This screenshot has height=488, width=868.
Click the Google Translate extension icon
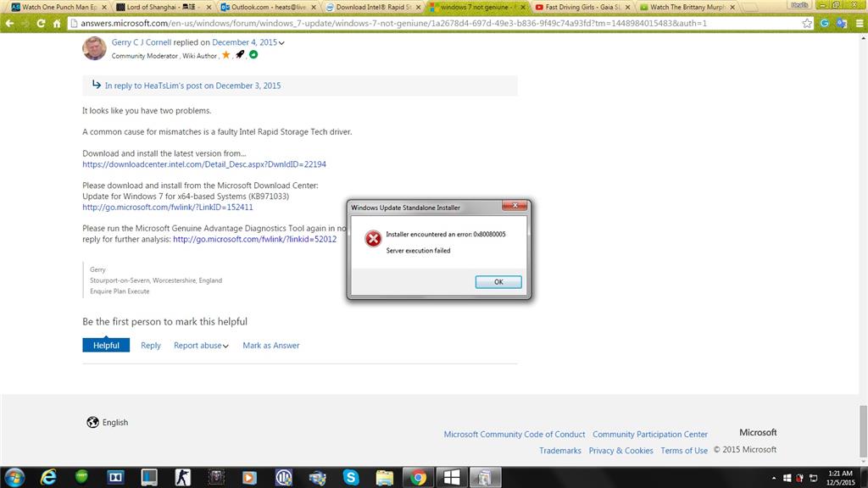(x=842, y=23)
